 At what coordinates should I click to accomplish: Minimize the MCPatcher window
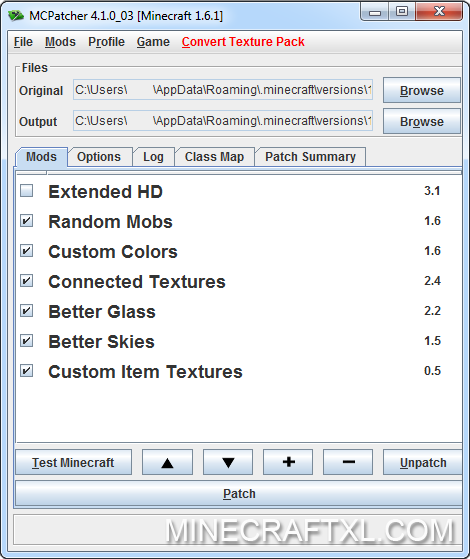coord(375,12)
